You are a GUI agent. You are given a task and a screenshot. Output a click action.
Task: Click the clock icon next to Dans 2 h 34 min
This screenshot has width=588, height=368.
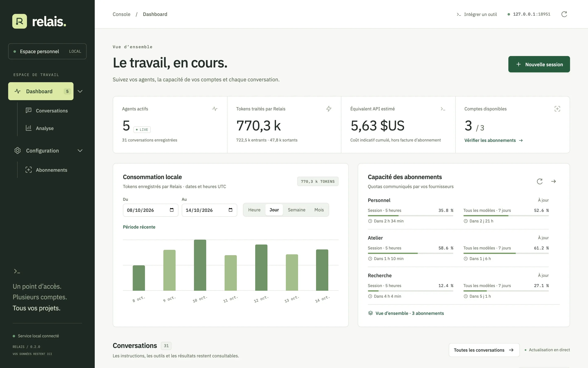click(370, 221)
